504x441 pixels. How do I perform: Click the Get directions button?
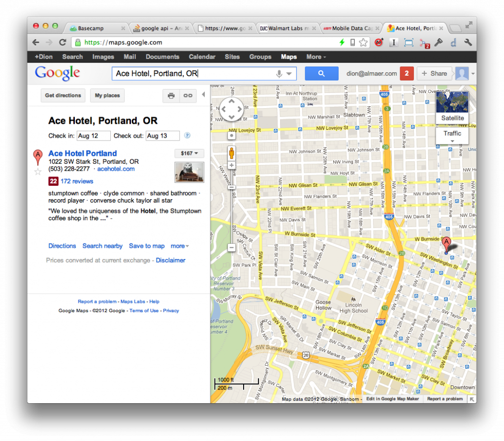click(x=63, y=96)
